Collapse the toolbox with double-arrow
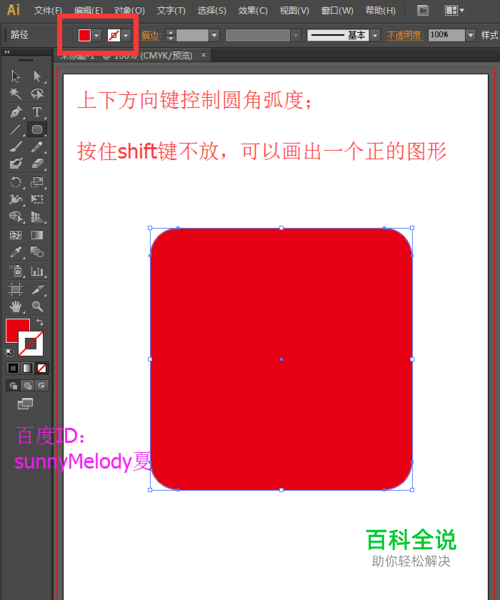Viewport: 500px width, 600px height. pyautogui.click(x=7, y=52)
